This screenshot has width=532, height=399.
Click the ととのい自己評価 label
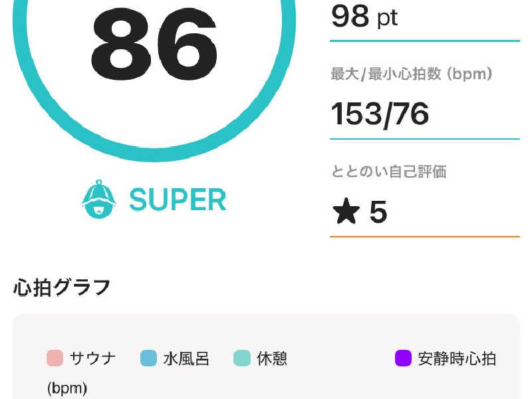point(388,172)
